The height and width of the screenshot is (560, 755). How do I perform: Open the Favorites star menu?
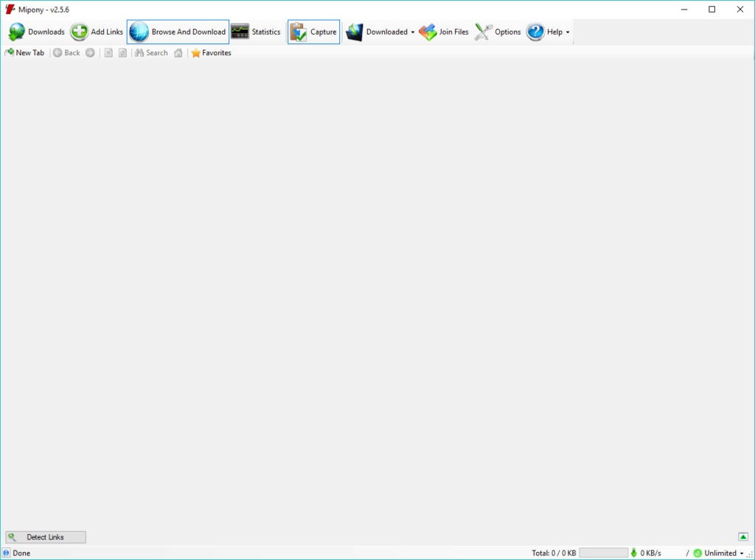(x=211, y=53)
